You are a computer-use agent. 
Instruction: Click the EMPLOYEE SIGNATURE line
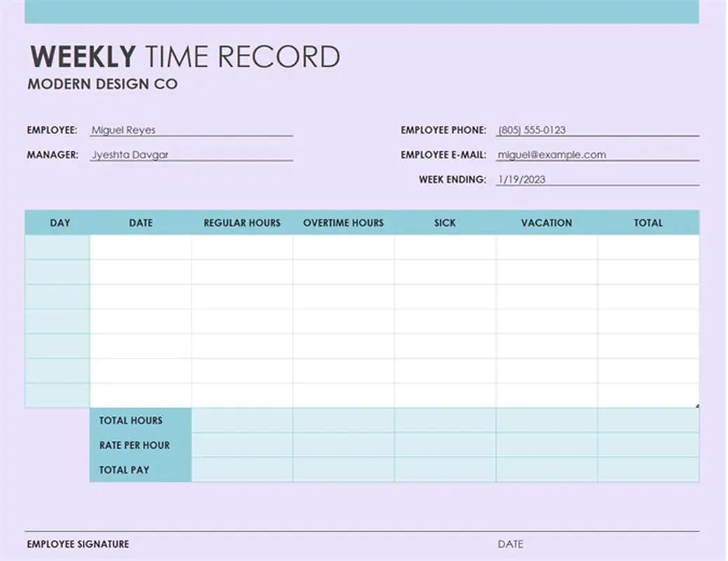pyautogui.click(x=77, y=543)
